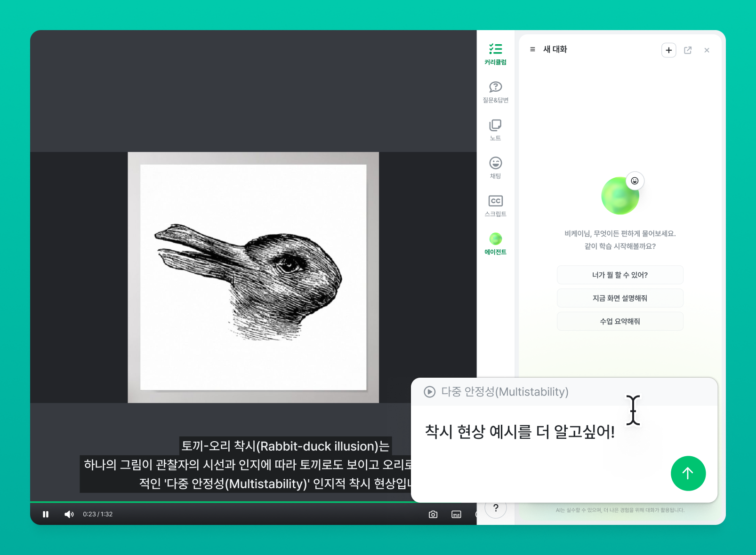Open the conversation list hamburger menu
The width and height of the screenshot is (756, 555).
[x=532, y=49]
